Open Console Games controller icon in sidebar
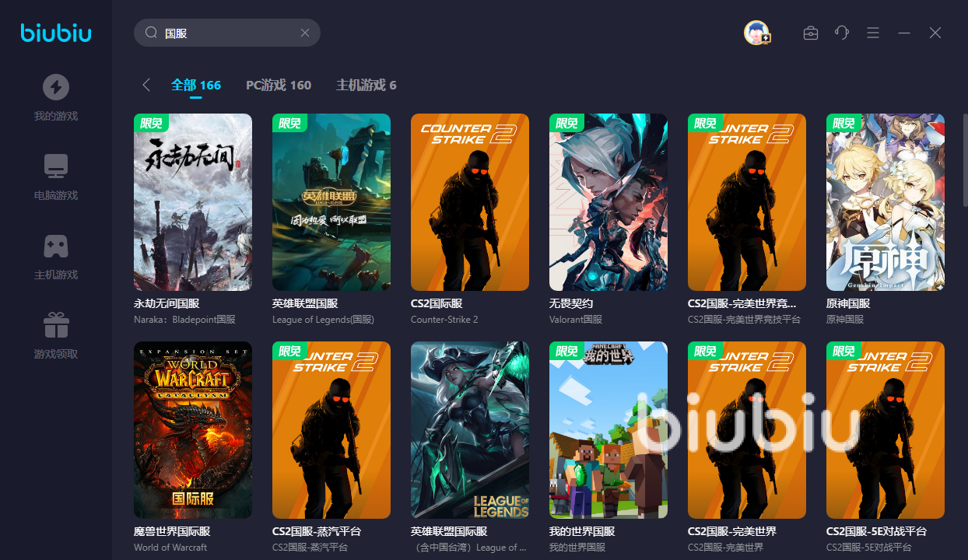This screenshot has width=968, height=560. tap(55, 246)
